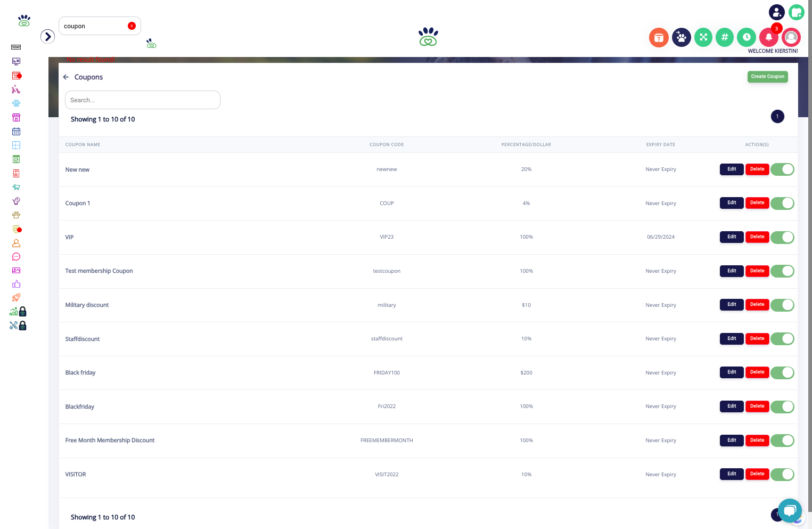
Task: Open the light-blue floor-plan sidebar icon
Action: 16,145
